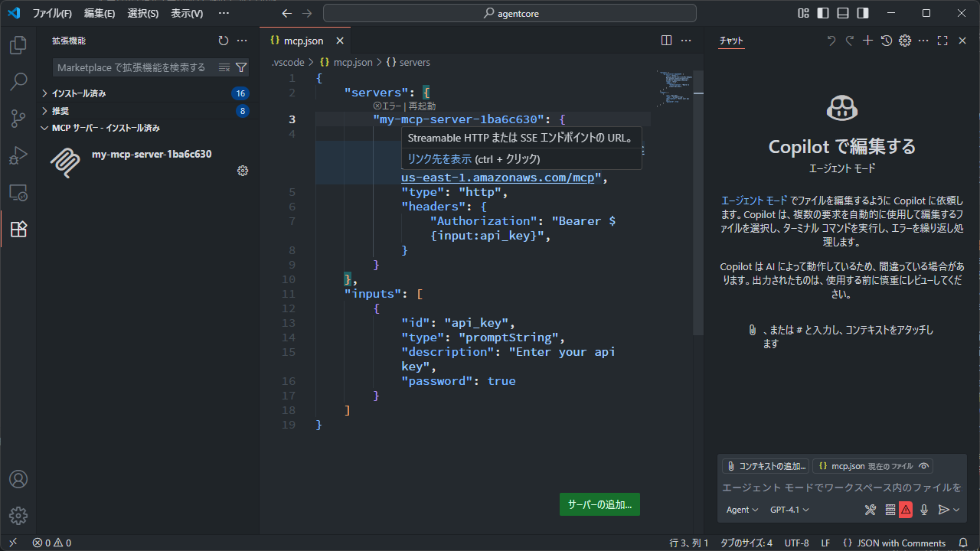Send the chat message
This screenshot has height=551, width=980.
[x=943, y=510]
